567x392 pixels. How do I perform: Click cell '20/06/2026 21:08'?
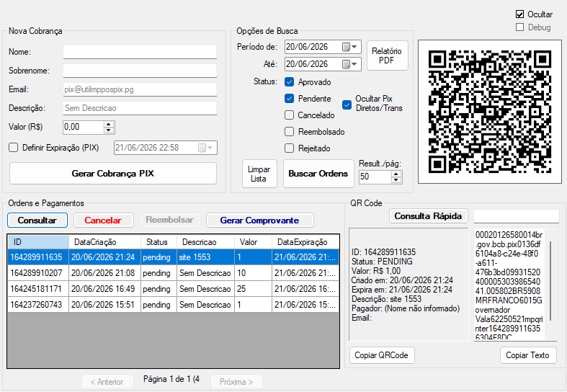point(105,273)
